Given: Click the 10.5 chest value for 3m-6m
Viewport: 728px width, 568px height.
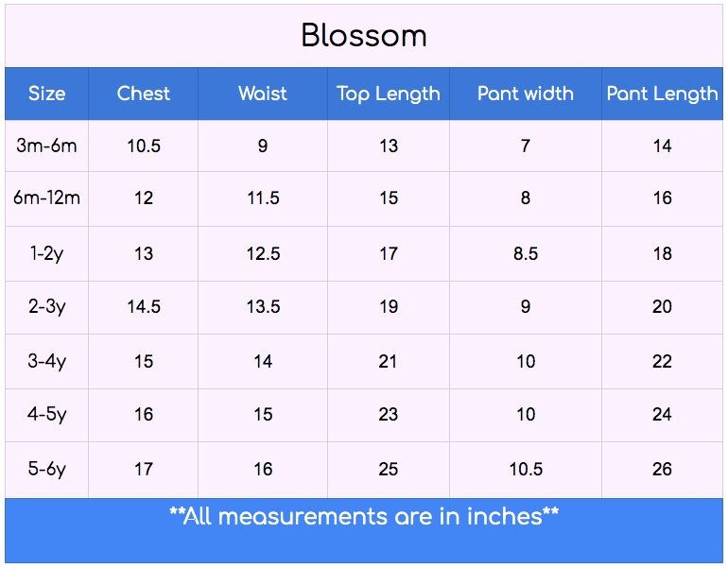Looking at the screenshot, I should (x=144, y=146).
